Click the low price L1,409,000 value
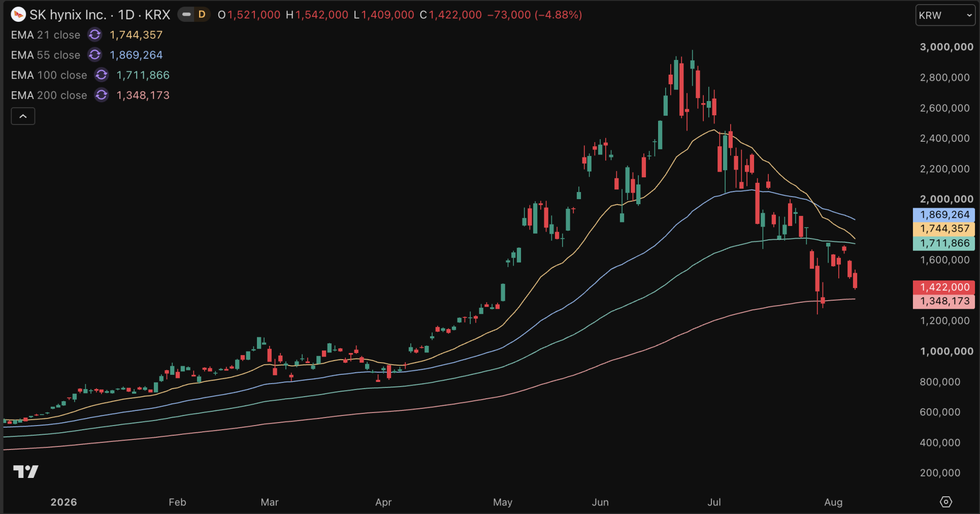 384,15
